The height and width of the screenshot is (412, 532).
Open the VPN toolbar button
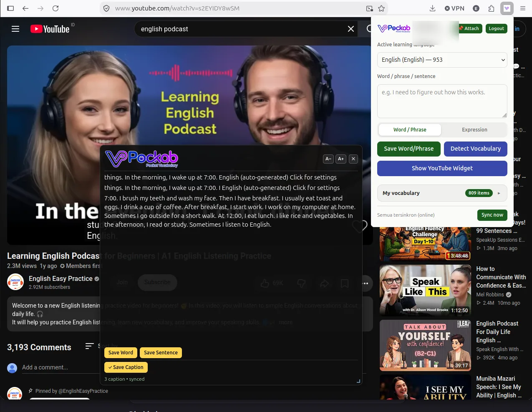coord(454,8)
